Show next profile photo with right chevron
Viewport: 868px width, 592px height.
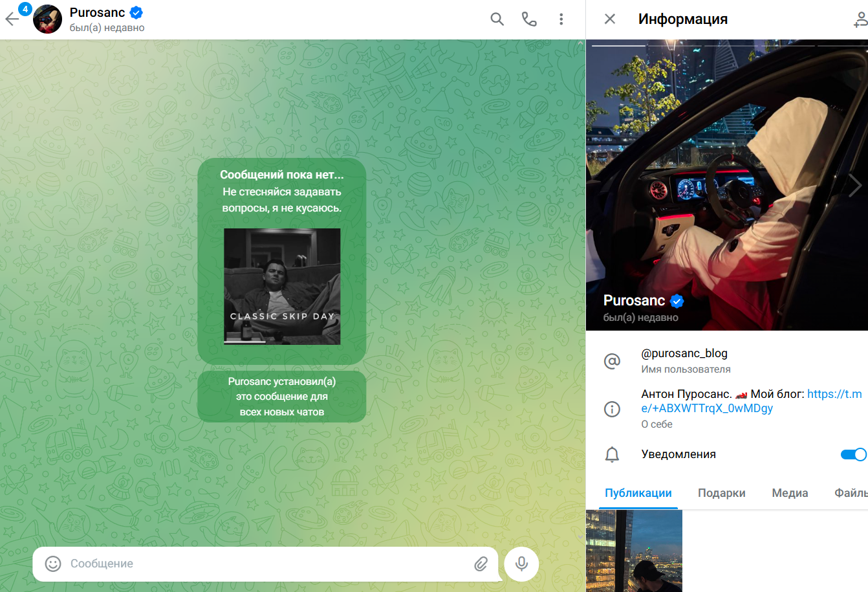pos(854,186)
